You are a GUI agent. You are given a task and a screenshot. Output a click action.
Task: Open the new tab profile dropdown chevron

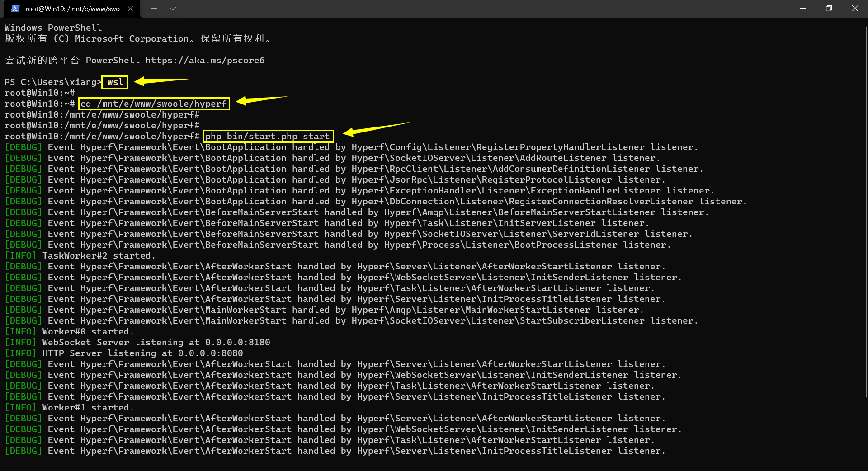pyautogui.click(x=172, y=8)
